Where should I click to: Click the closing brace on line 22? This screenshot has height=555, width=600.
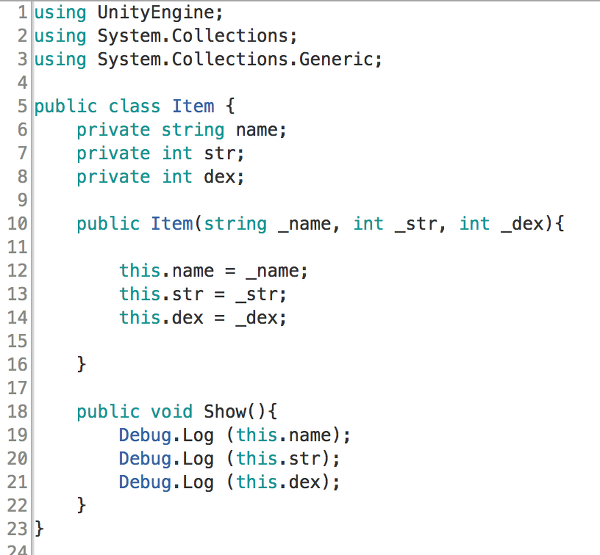coord(81,506)
